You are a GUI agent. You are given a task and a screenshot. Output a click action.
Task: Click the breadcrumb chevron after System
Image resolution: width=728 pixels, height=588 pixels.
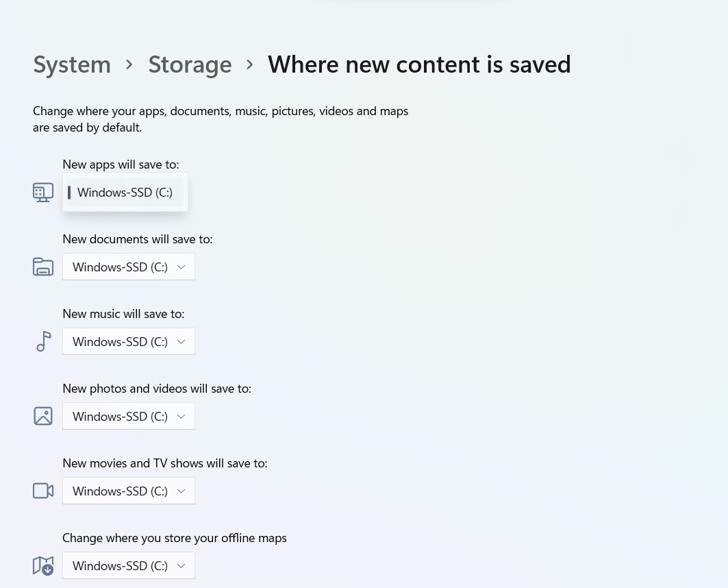129,64
